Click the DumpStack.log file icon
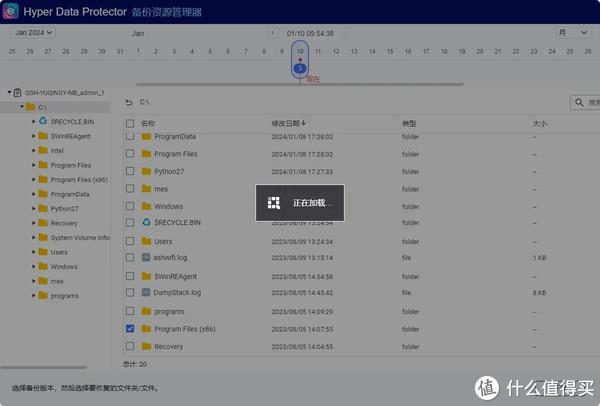Screen dimensions: 600x406 [x=146, y=292]
